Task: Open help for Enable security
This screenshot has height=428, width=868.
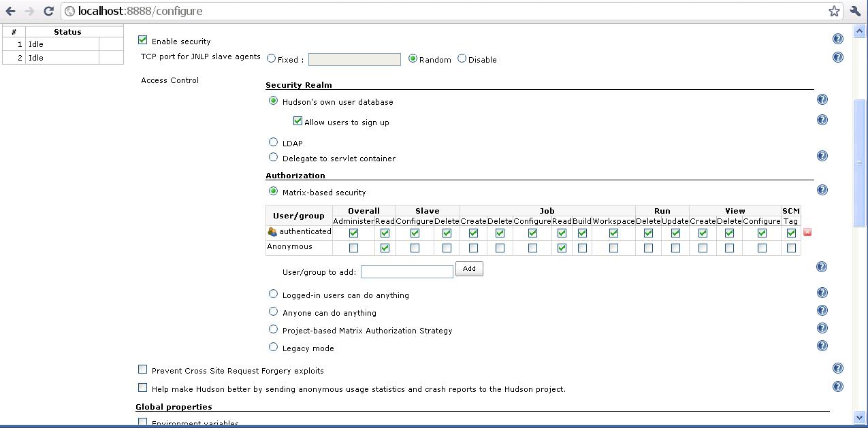Action: tap(838, 39)
